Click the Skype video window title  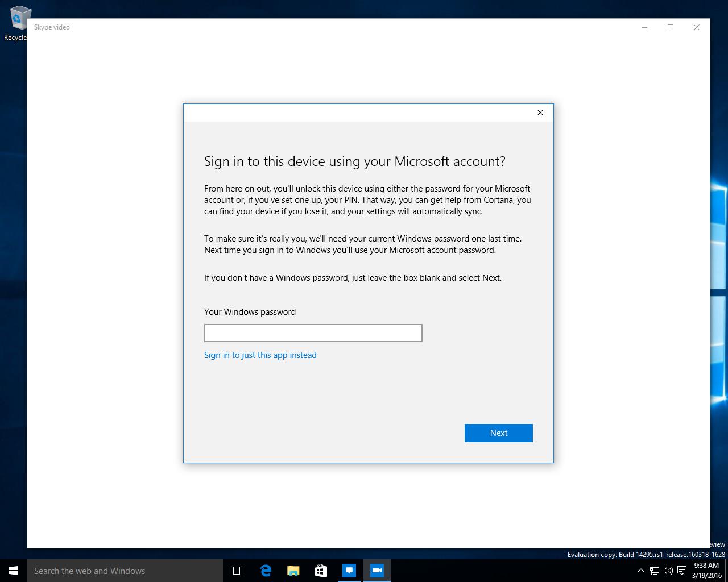point(52,27)
